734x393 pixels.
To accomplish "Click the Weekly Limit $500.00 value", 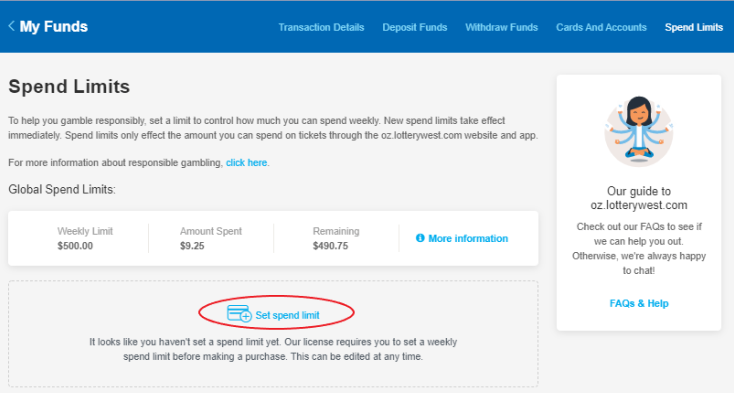I will [x=75, y=246].
